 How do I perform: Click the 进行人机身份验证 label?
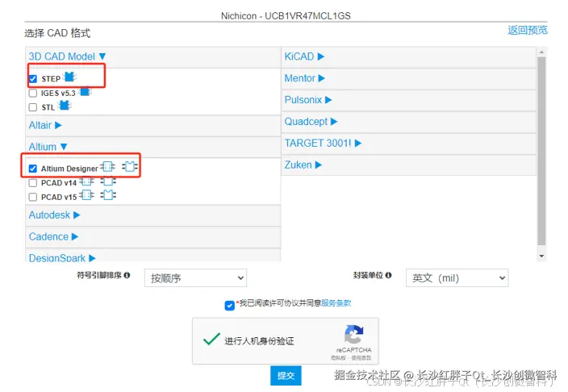[259, 341]
